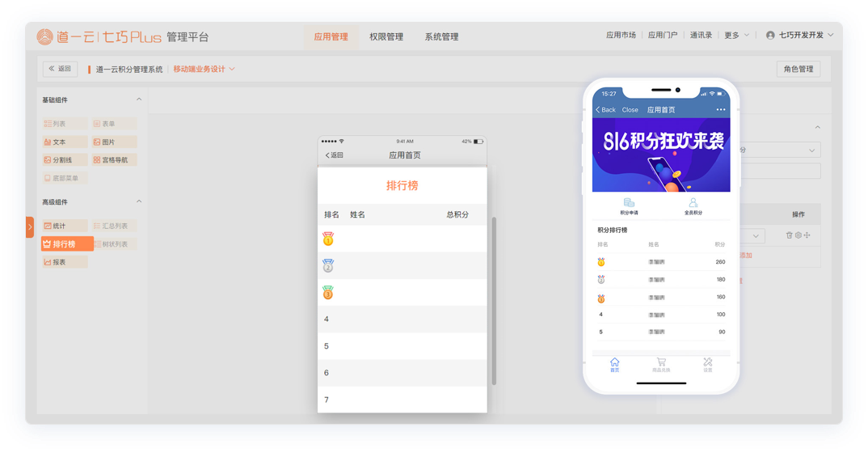The width and height of the screenshot is (868, 453).
Task: Choose the 宫格导航 grid navigation component
Action: (114, 160)
